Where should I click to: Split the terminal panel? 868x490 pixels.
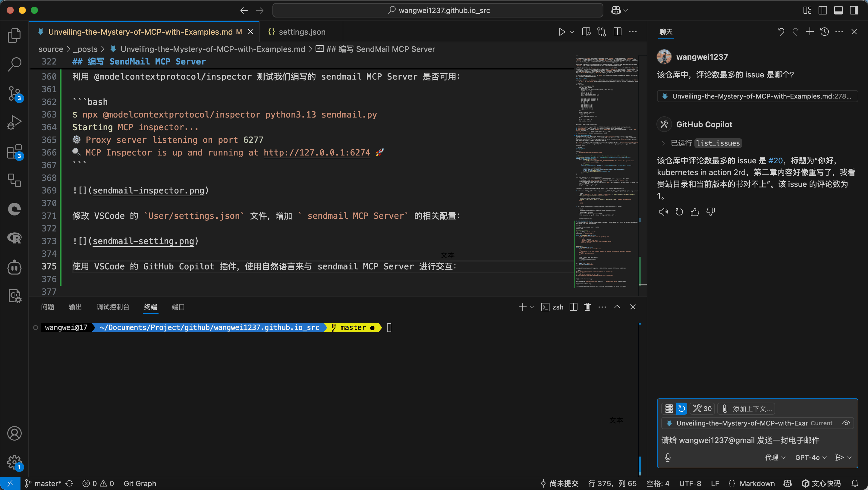[x=574, y=307]
